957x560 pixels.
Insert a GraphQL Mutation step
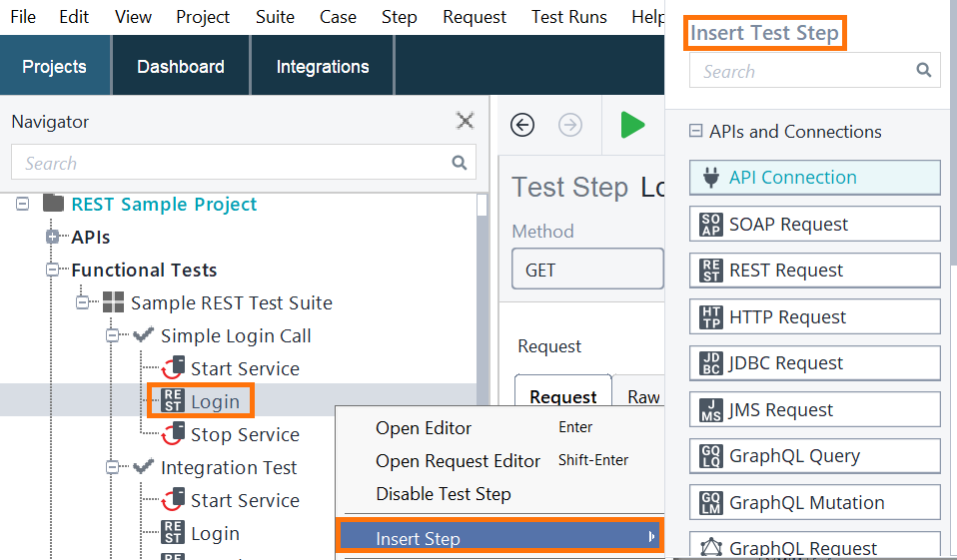pyautogui.click(x=814, y=502)
